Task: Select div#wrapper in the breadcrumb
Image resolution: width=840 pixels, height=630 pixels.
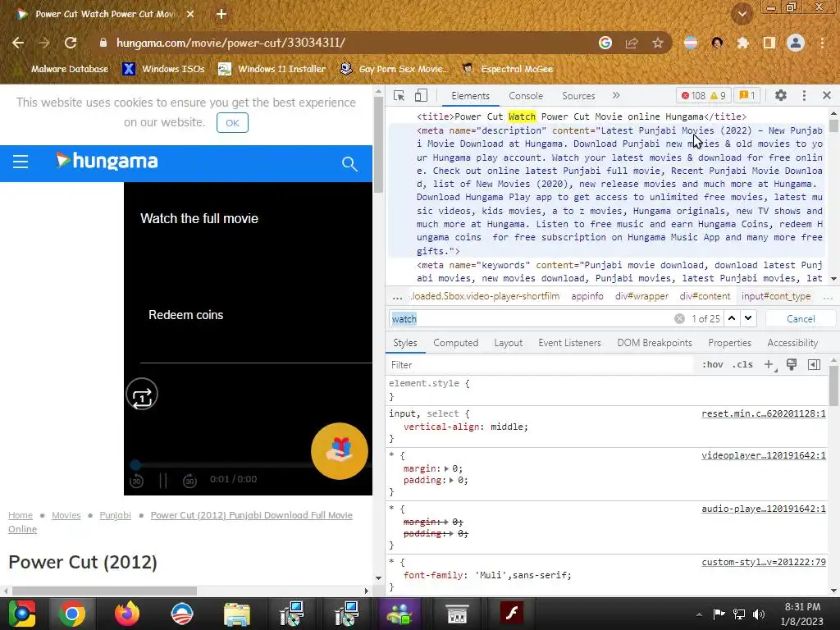Action: click(x=641, y=296)
